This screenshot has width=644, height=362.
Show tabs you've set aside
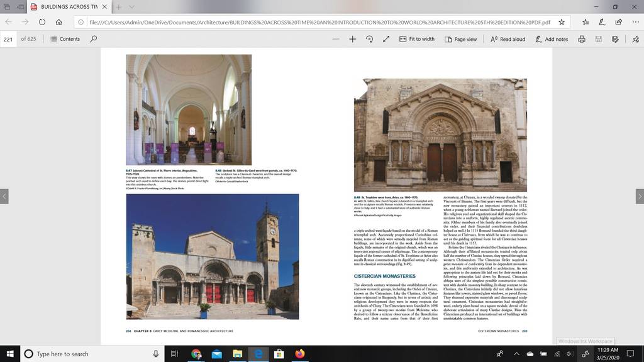click(7, 6)
